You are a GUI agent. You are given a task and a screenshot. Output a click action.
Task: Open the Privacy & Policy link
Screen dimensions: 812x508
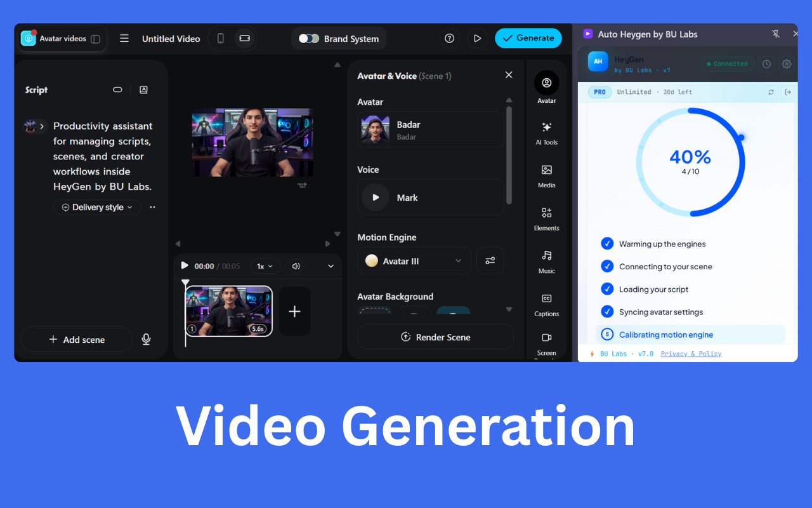point(691,354)
